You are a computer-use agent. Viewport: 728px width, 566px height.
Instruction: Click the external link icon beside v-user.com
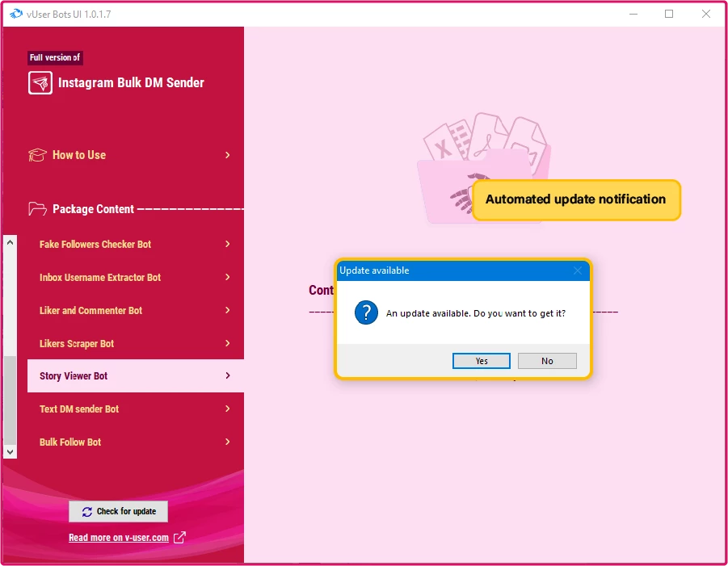coord(179,537)
